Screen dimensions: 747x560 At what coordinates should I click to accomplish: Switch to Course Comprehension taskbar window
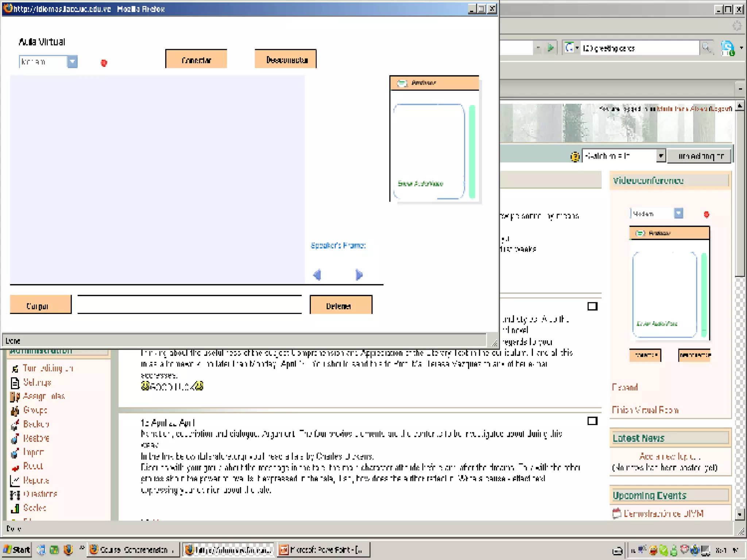[x=133, y=549]
